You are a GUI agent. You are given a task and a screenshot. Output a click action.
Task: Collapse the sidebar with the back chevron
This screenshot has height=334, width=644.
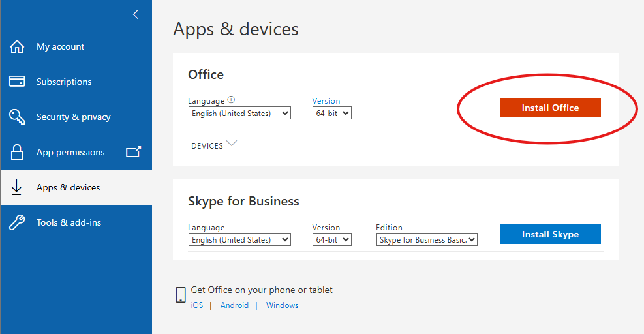[136, 14]
